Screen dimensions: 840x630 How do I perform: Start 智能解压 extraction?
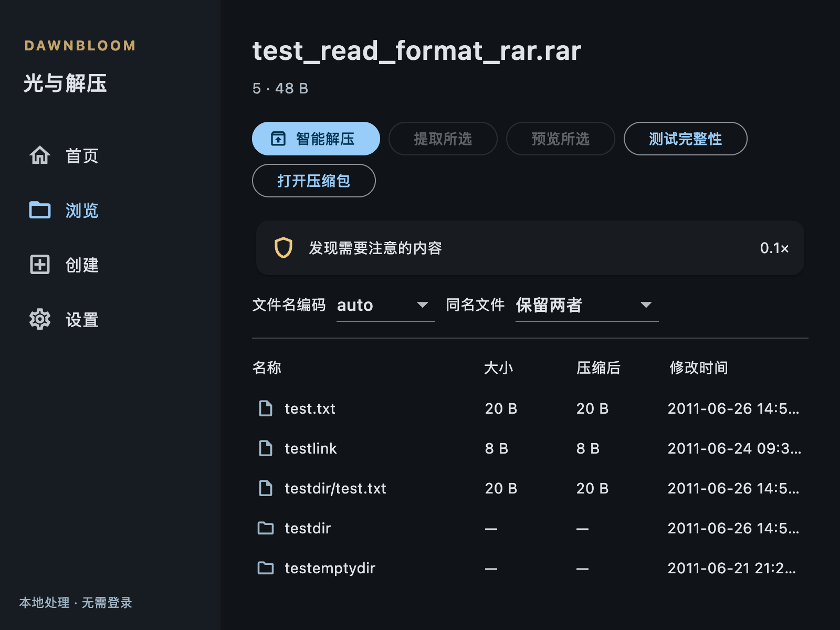(316, 139)
